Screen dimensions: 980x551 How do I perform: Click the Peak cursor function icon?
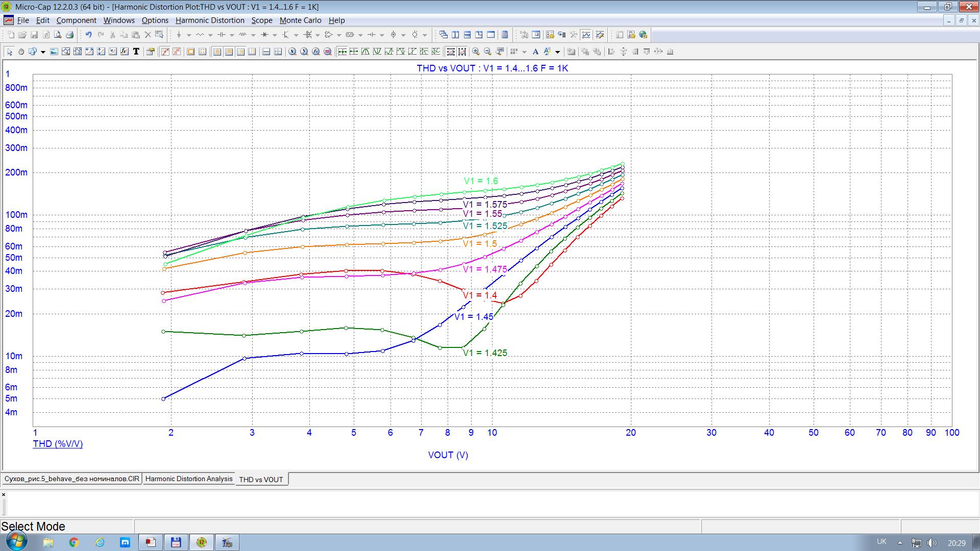coord(365,52)
